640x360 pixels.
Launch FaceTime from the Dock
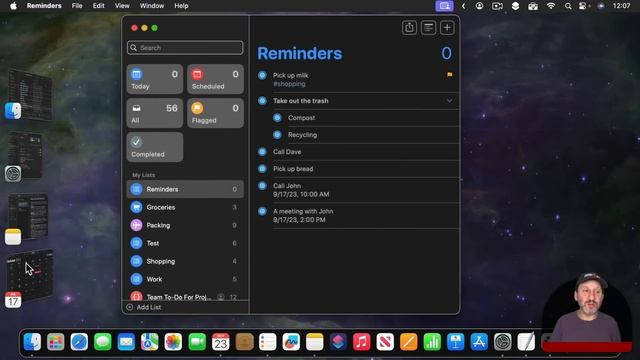(x=197, y=342)
